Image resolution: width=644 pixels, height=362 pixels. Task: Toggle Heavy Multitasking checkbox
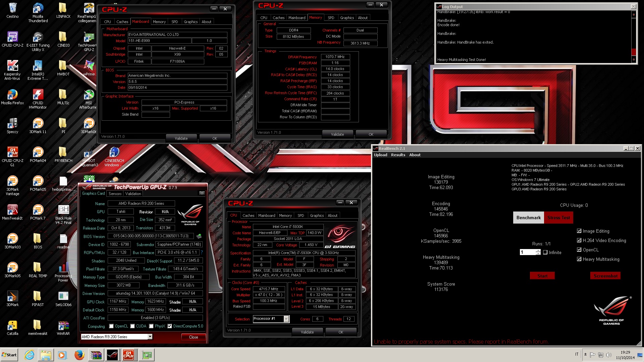(579, 259)
